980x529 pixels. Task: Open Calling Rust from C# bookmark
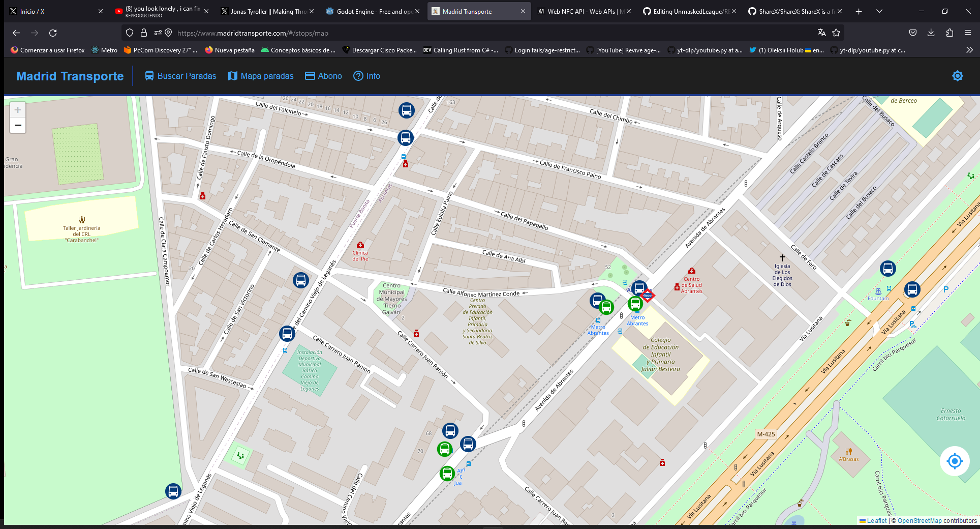click(x=461, y=50)
